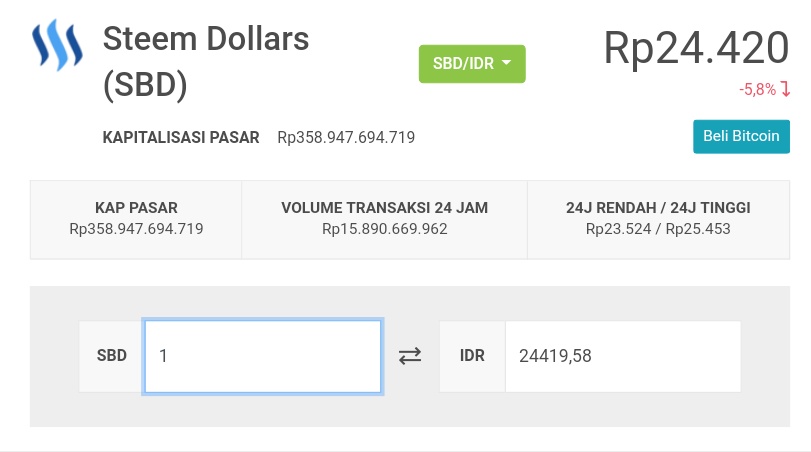Click the Rp24.420 price display
Screen dimensions: 811x452
tap(696, 48)
